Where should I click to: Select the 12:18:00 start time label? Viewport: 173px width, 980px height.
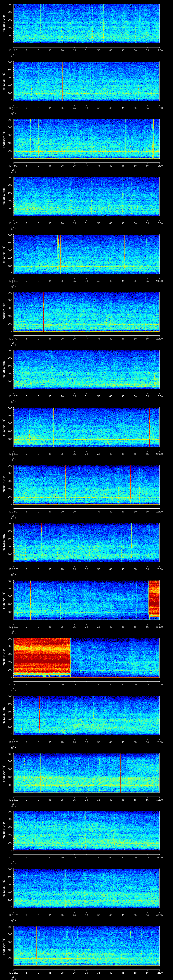click(13, 166)
